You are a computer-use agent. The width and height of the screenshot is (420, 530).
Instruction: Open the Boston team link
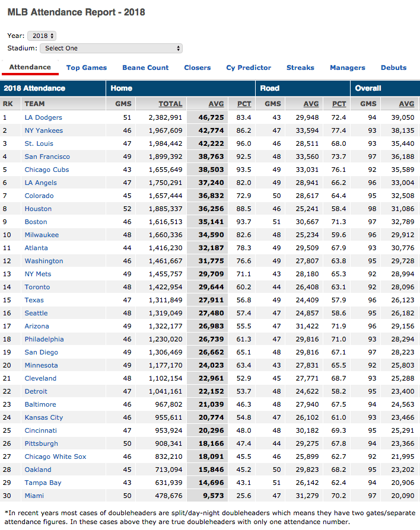[36, 222]
